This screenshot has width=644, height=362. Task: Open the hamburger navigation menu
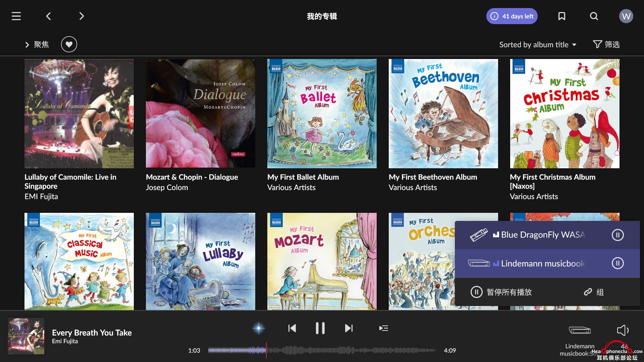pos(16,16)
